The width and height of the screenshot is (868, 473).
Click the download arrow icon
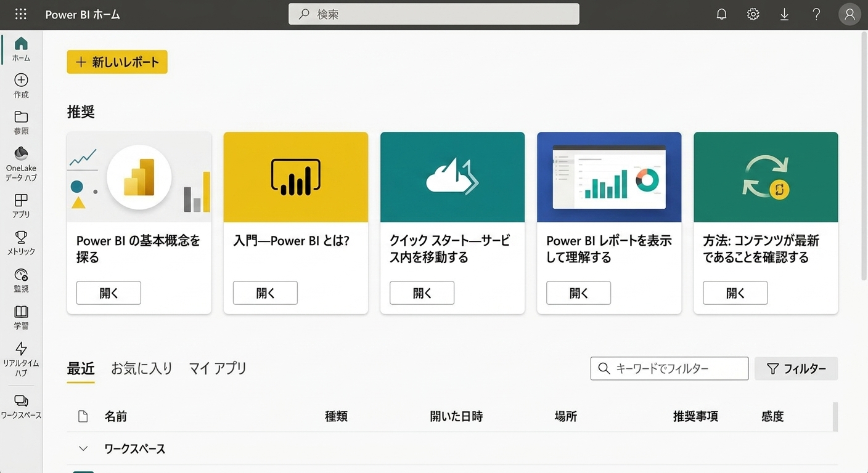[x=784, y=14]
